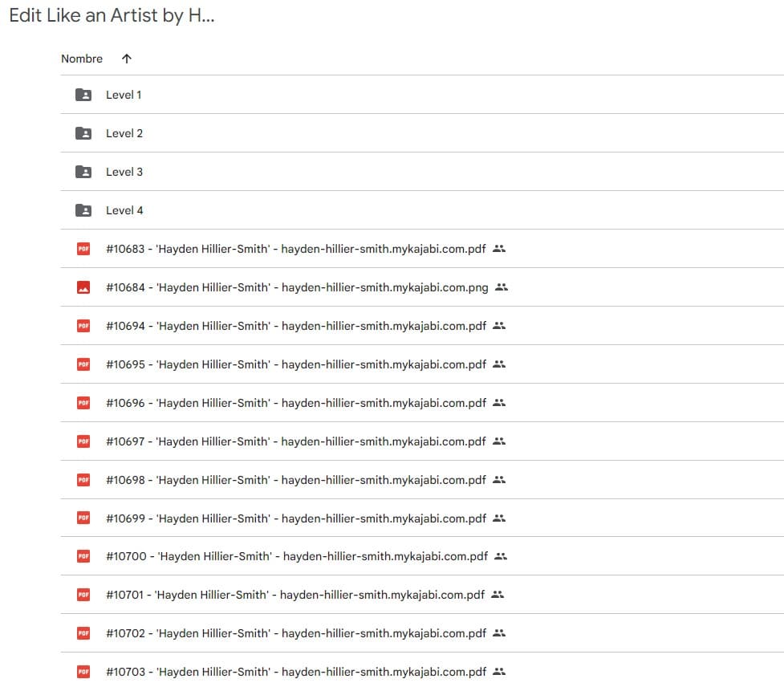
Task: Click the shared people icon beside file #10703
Action: (x=499, y=671)
